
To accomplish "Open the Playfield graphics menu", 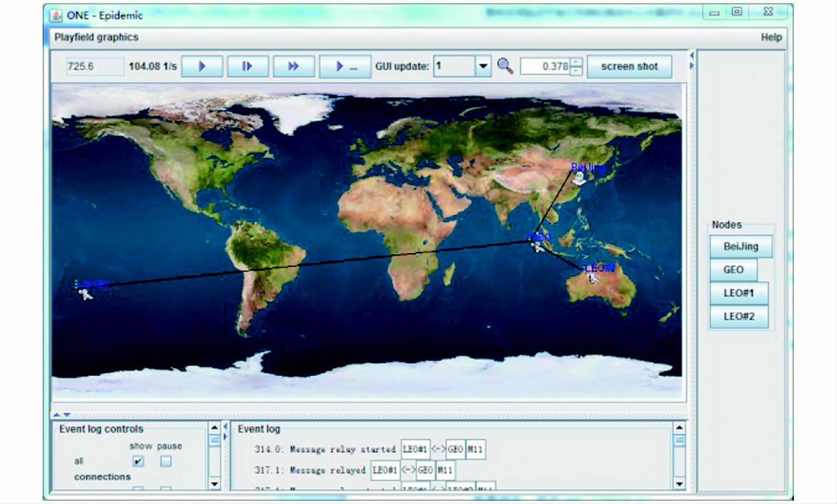I will 96,37.
